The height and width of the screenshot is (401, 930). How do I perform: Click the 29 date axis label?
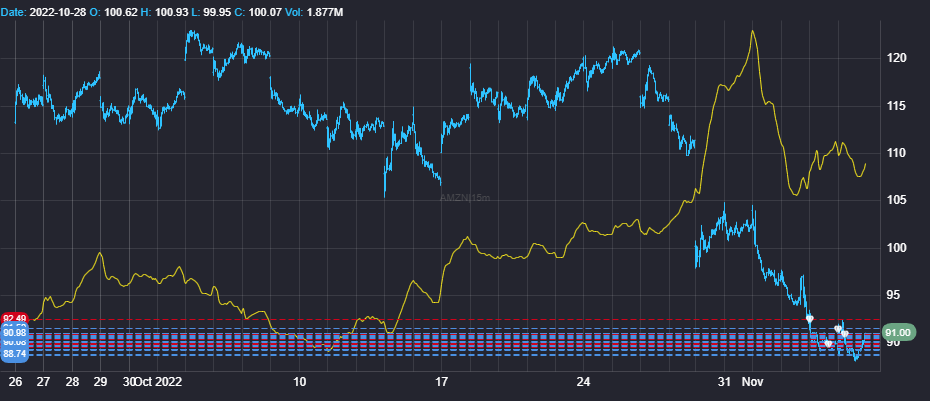[100, 381]
